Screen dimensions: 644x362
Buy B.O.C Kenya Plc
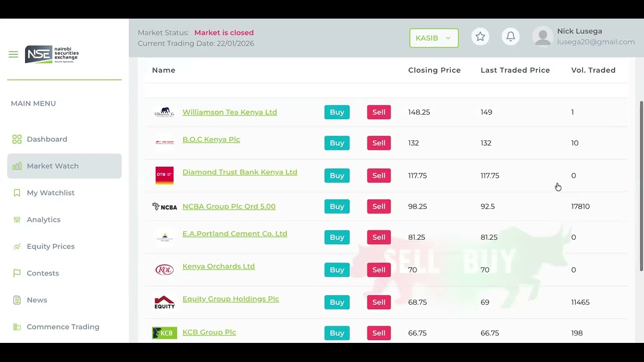337,143
